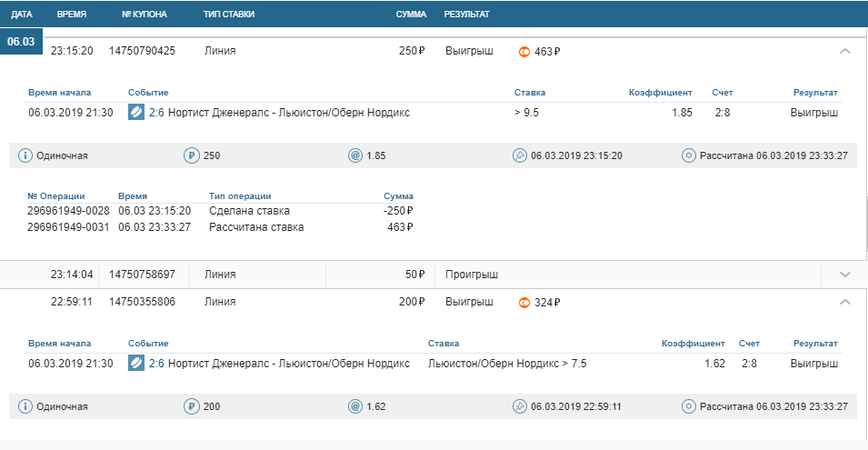Expand the lost 50 ₽ bet row

coord(845,275)
